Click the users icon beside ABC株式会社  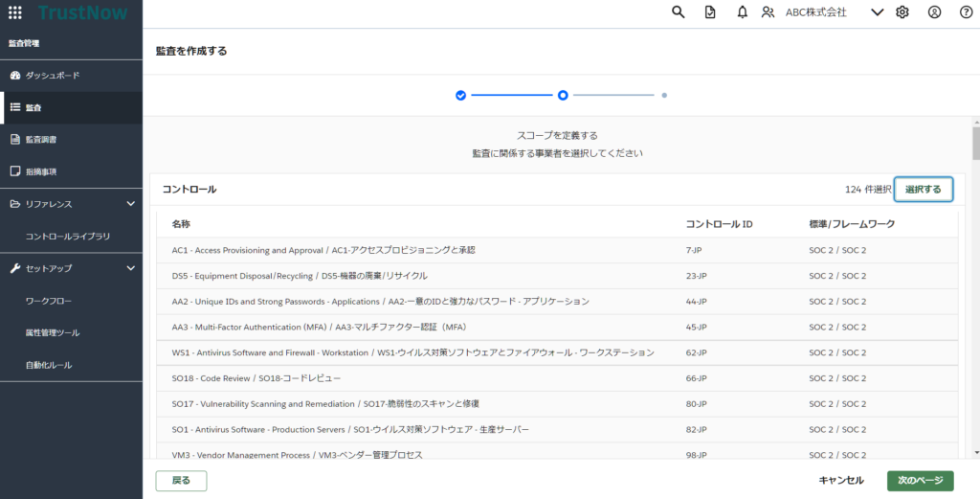point(768,12)
